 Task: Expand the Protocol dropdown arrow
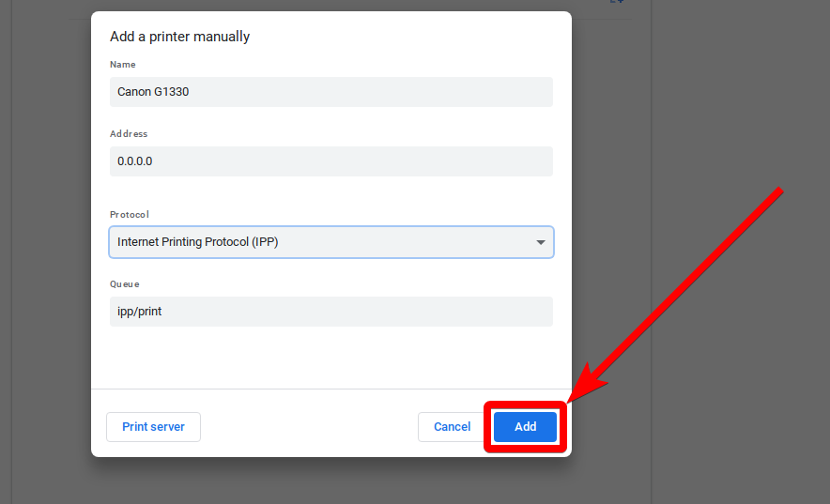[x=540, y=242]
